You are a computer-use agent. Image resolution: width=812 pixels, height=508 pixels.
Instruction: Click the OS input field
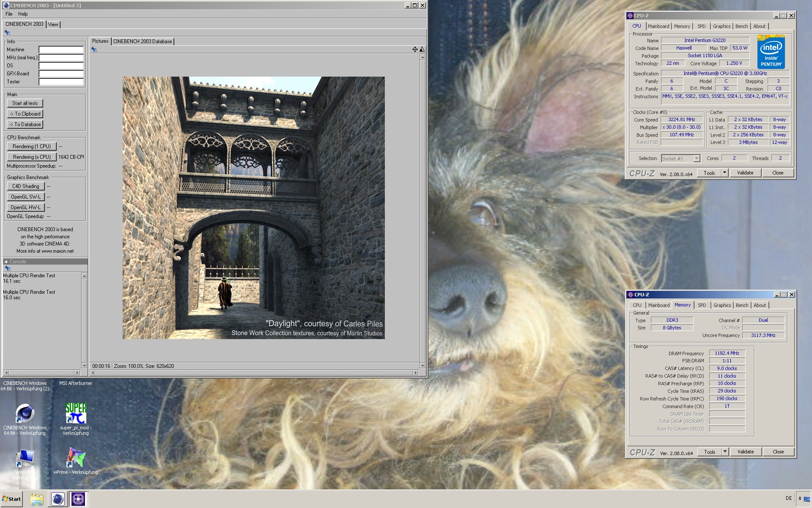pyautogui.click(x=61, y=66)
